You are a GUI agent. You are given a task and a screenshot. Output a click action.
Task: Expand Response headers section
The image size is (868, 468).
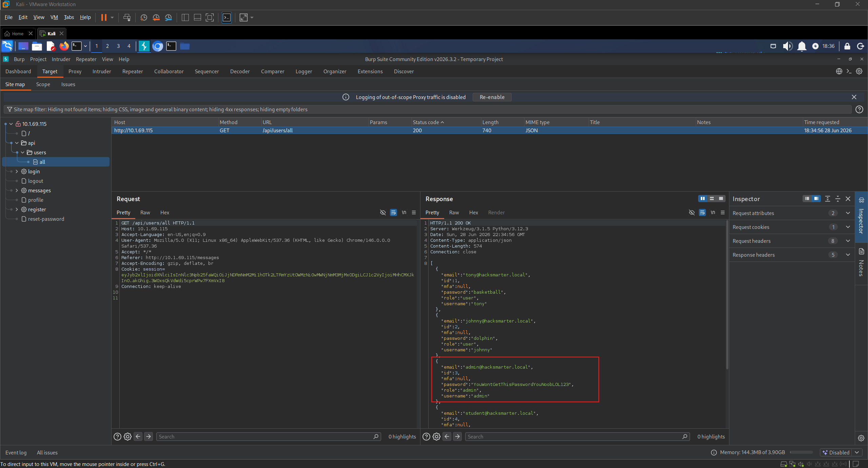(x=792, y=255)
